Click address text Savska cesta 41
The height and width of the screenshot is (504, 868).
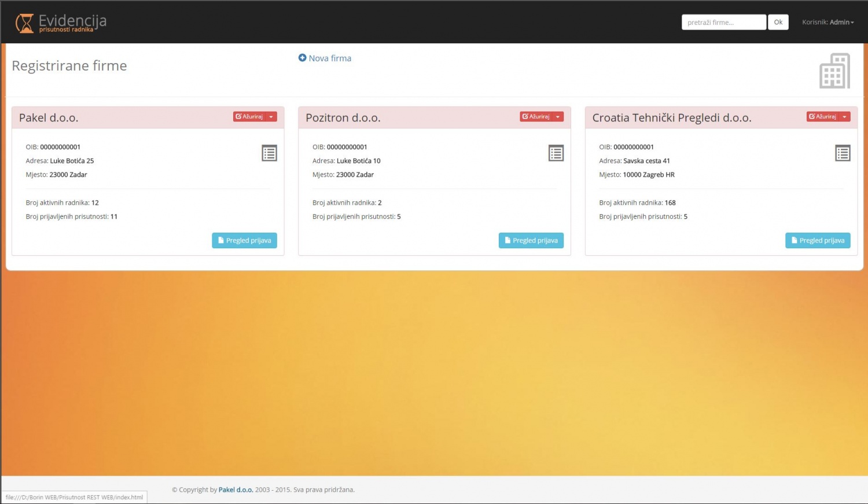tap(646, 161)
